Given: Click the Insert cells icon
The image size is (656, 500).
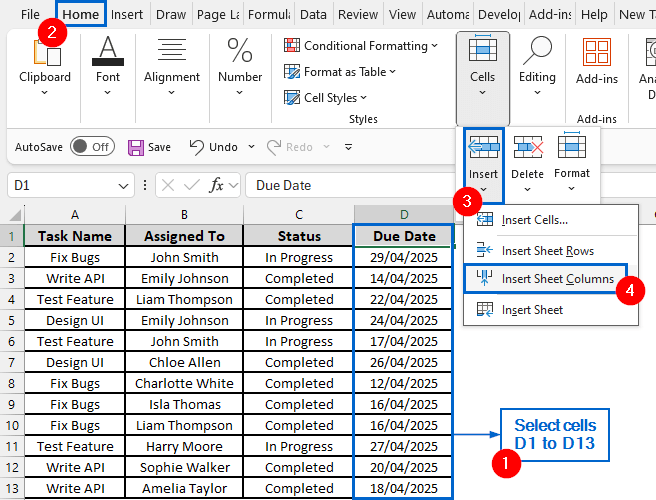Looking at the screenshot, I should 484,146.
